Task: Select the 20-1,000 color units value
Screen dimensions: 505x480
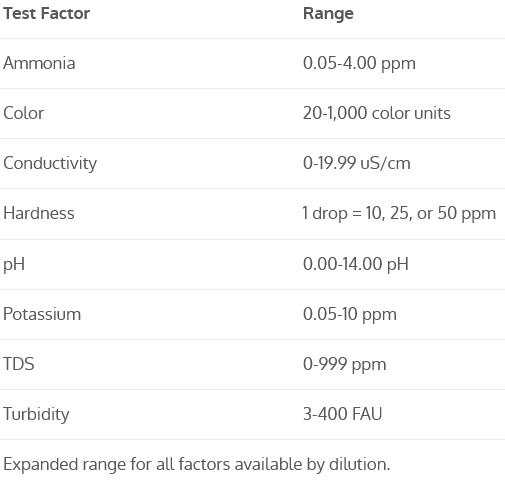Action: (377, 113)
